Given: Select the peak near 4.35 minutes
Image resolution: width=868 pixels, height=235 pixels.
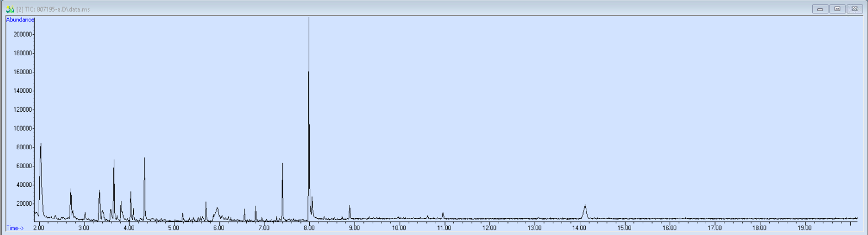Looking at the screenshot, I should pyautogui.click(x=145, y=189).
